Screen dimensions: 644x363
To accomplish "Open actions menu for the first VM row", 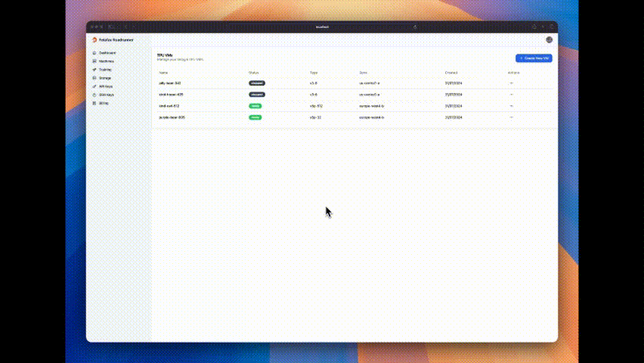I will click(x=512, y=83).
